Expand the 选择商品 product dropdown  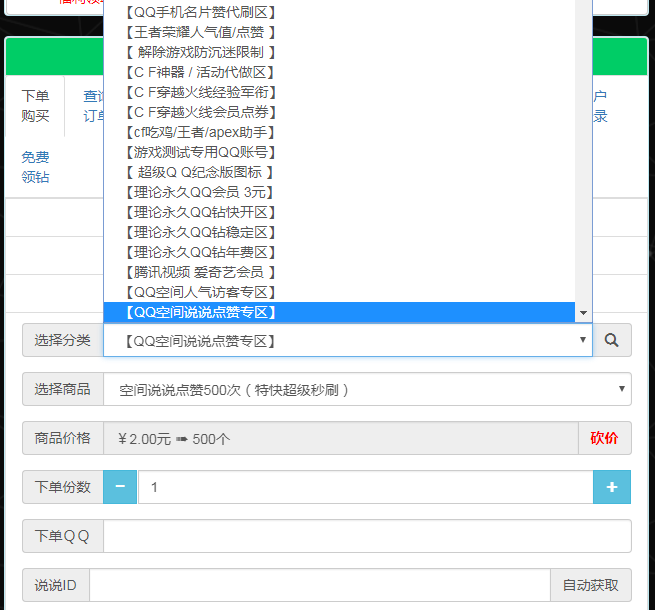(x=367, y=389)
